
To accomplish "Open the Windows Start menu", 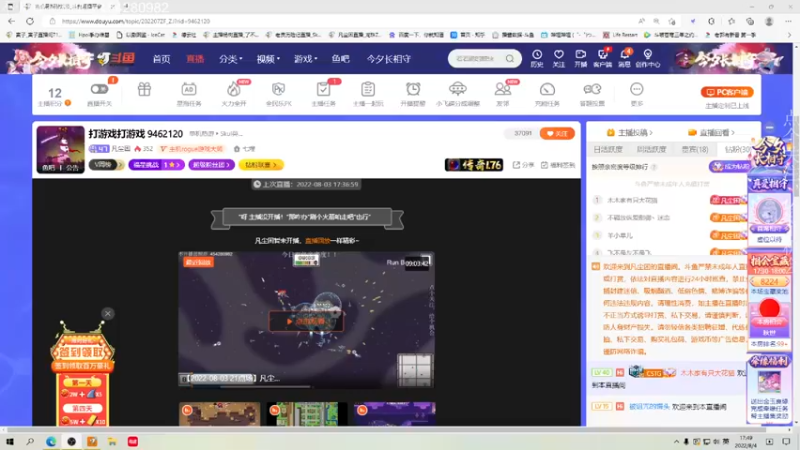I will [x=9, y=442].
